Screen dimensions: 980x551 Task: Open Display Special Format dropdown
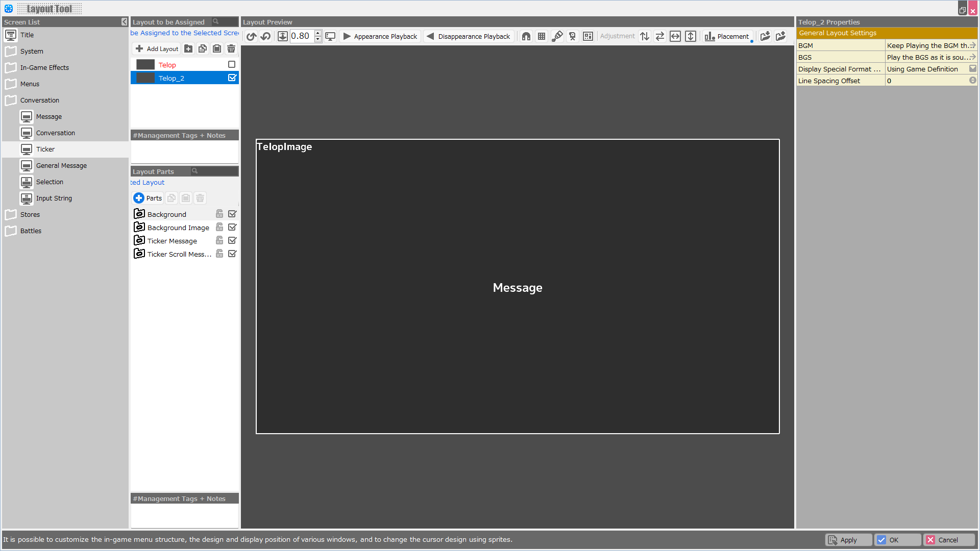click(x=972, y=69)
